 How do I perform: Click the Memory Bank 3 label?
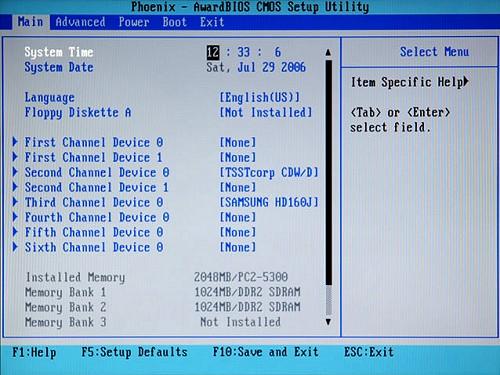[66, 322]
